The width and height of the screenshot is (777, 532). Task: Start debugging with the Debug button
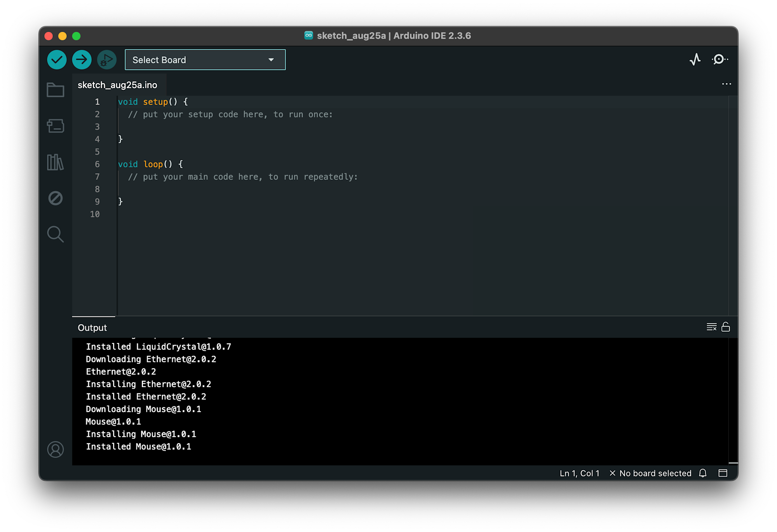(x=106, y=60)
